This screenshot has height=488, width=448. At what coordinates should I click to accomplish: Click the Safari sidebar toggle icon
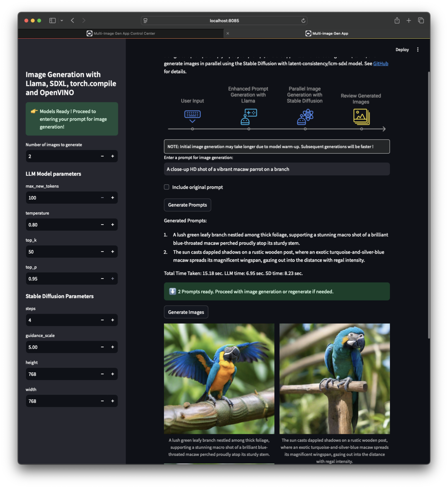coord(52,21)
